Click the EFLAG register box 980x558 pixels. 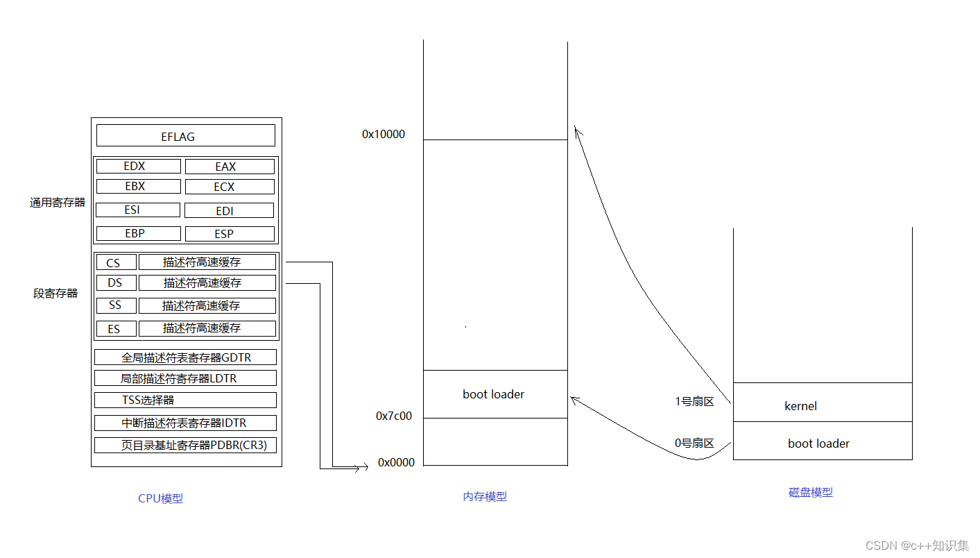click(186, 135)
